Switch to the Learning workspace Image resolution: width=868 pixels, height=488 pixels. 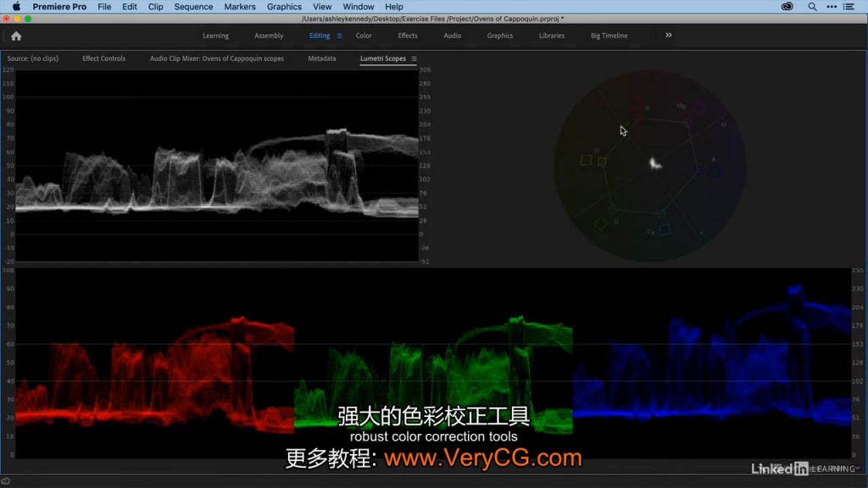215,36
